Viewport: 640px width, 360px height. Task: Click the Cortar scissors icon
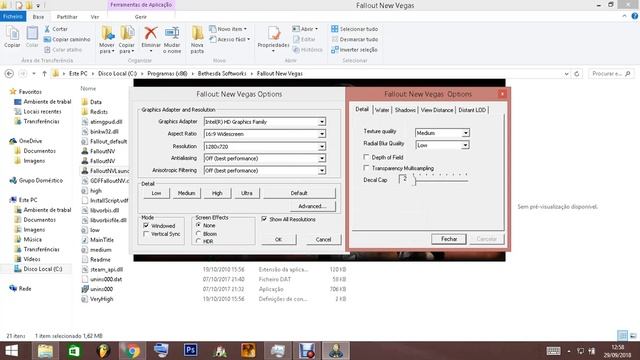47,29
